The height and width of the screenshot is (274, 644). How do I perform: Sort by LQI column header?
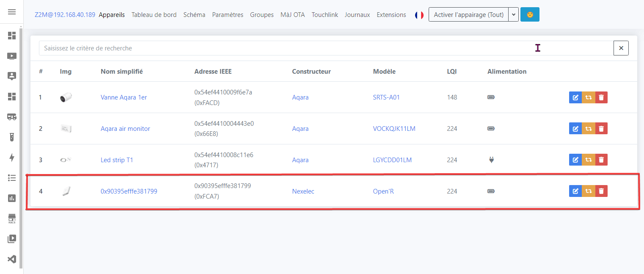(x=452, y=72)
